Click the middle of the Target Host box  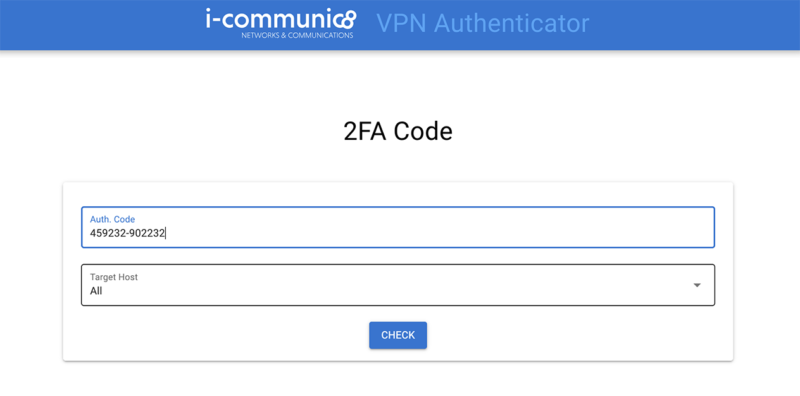coord(398,285)
